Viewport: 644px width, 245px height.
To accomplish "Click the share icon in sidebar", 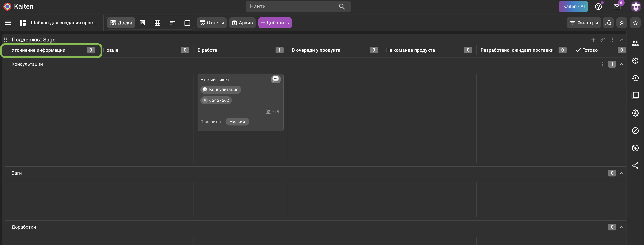I will tap(635, 165).
